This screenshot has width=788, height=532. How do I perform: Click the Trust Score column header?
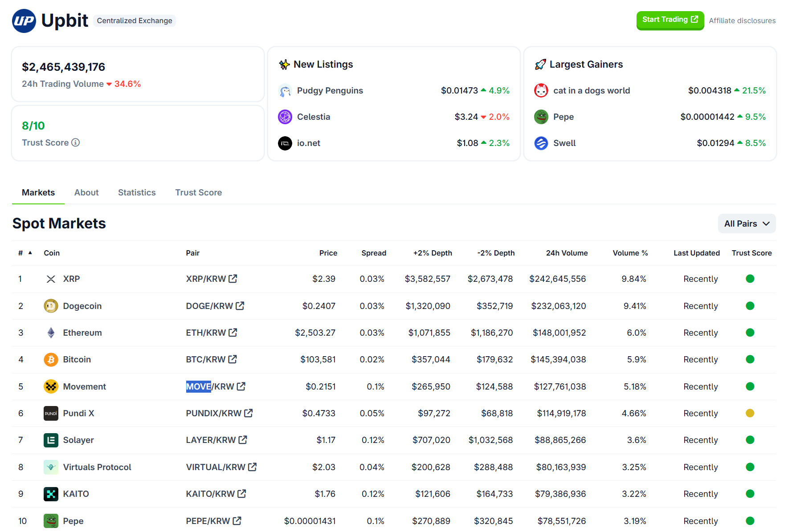coord(752,253)
